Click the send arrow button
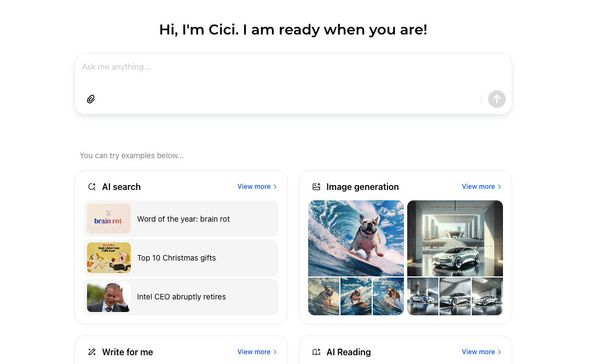 pyautogui.click(x=497, y=99)
